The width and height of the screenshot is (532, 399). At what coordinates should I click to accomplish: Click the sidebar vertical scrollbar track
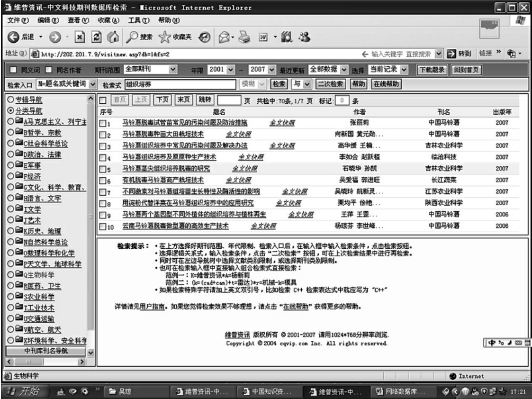pyautogui.click(x=90, y=216)
